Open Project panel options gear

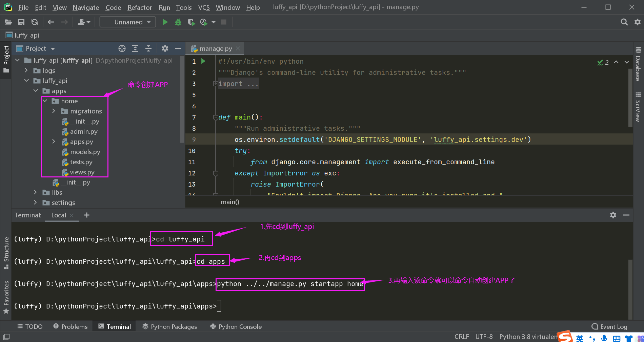[165, 48]
